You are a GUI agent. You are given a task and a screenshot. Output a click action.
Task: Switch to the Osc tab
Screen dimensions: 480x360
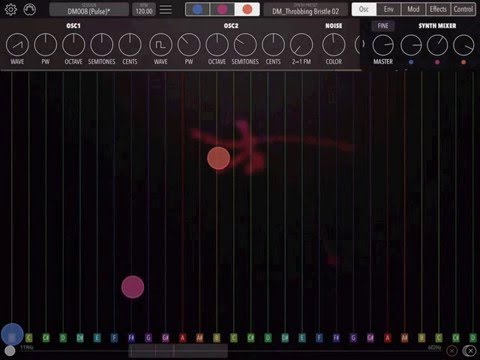click(x=364, y=9)
